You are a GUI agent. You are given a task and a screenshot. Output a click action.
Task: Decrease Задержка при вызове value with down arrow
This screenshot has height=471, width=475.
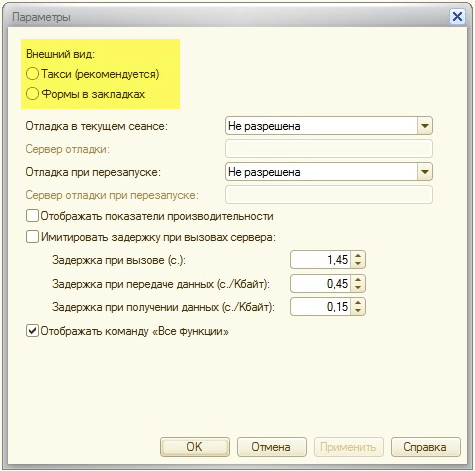coord(358,264)
